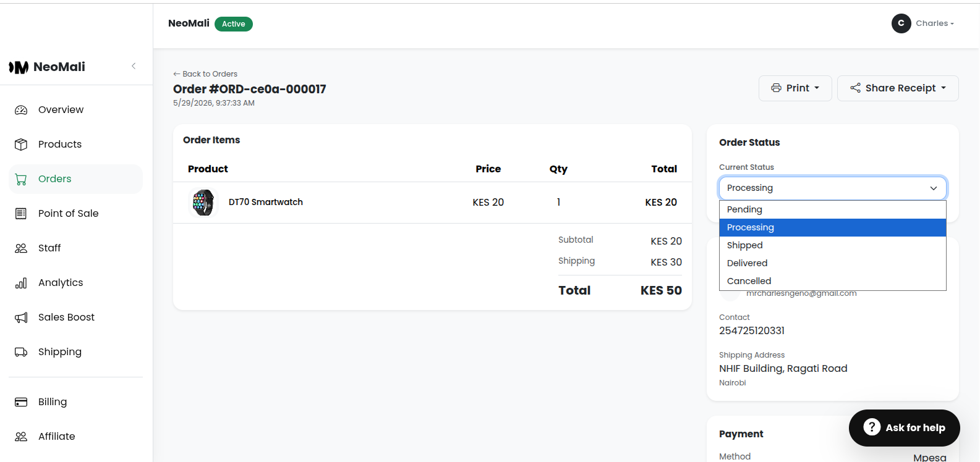
Task: Click the Analytics bar chart icon
Action: click(21, 283)
